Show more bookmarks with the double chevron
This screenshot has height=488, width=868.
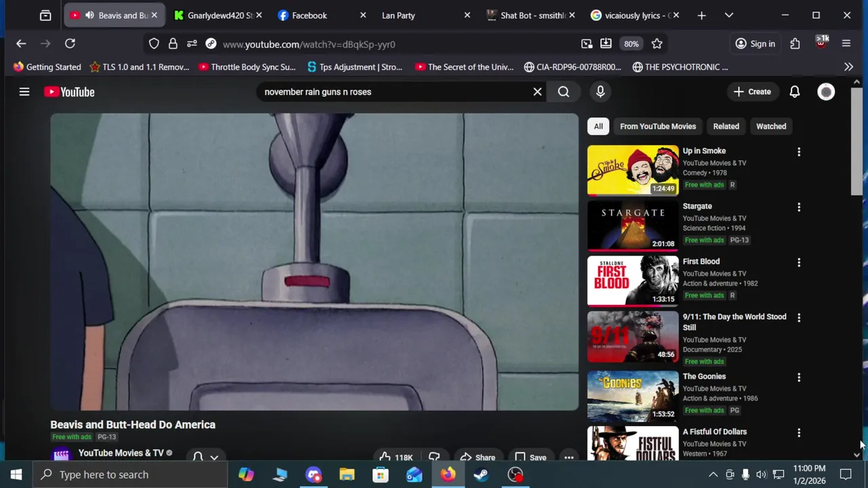pyautogui.click(x=848, y=66)
